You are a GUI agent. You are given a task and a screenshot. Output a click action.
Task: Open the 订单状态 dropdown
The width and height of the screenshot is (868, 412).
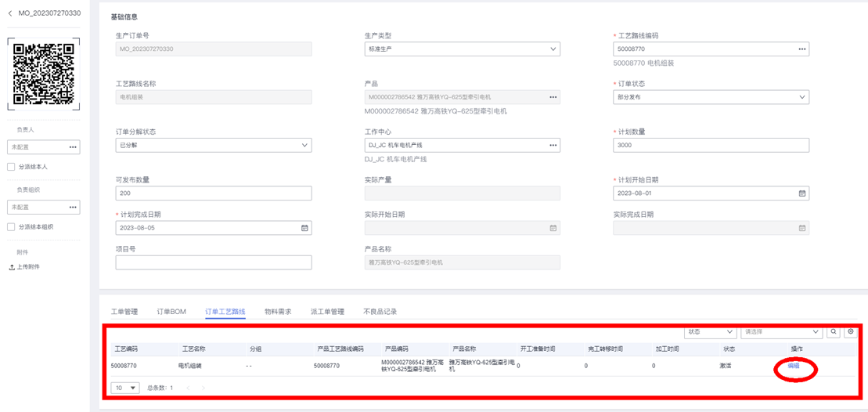tap(711, 97)
